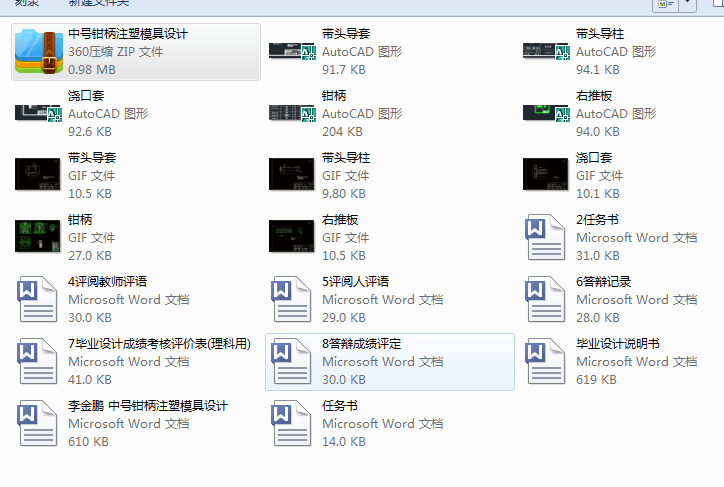Open the view options dropdown arrow
Viewport: 724px width, 487px height.
[688, 3]
